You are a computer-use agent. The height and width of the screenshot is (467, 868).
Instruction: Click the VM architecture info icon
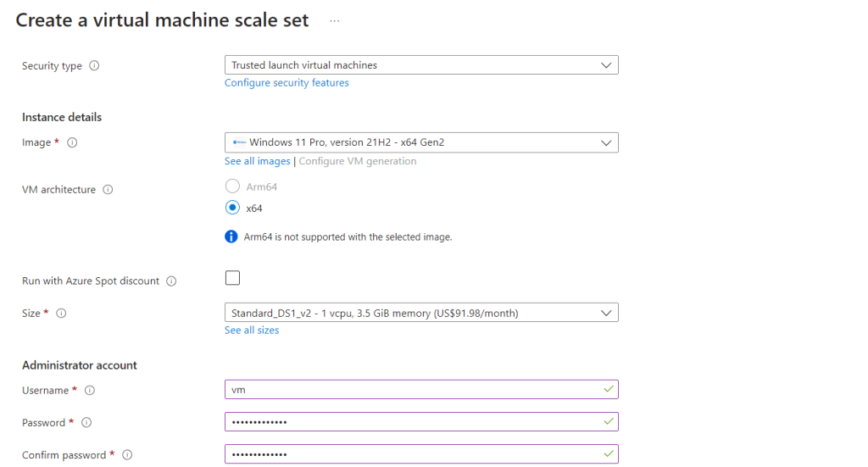[108, 190]
